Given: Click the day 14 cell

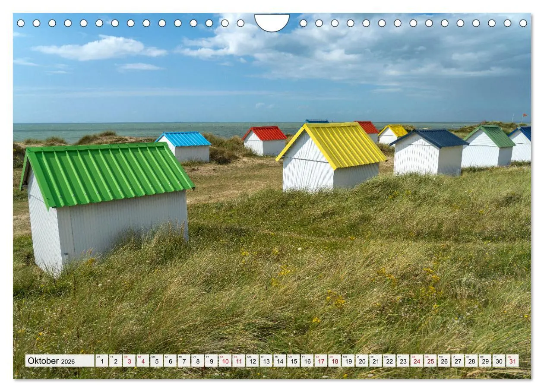Looking at the screenshot, I should [280, 361].
